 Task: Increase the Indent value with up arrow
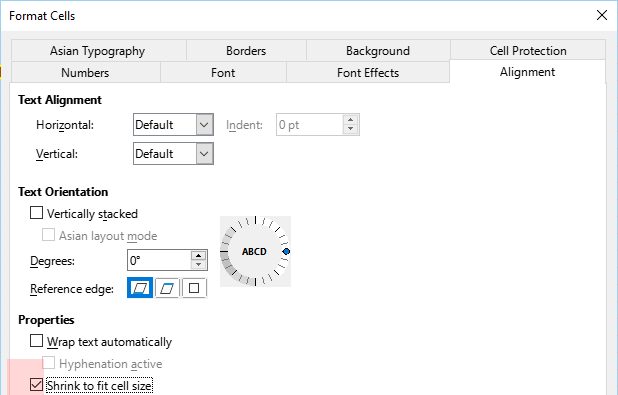coord(350,120)
